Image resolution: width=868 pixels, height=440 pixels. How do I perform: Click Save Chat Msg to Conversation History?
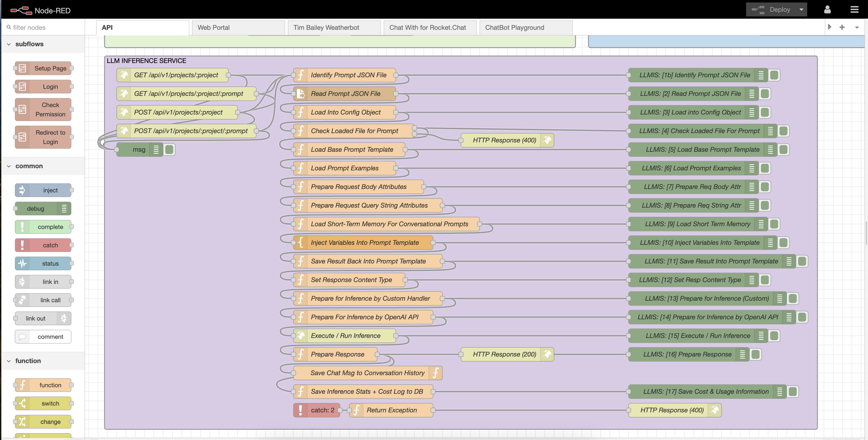coord(368,373)
